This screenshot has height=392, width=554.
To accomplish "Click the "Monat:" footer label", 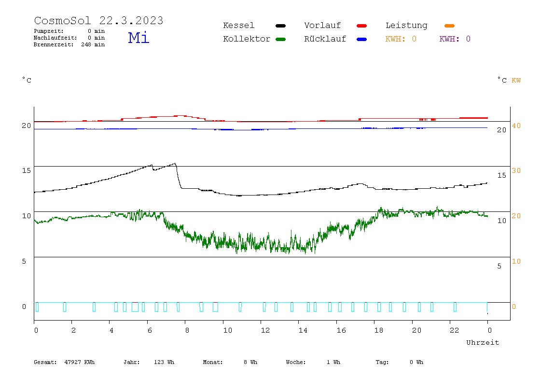I will (x=213, y=362).
